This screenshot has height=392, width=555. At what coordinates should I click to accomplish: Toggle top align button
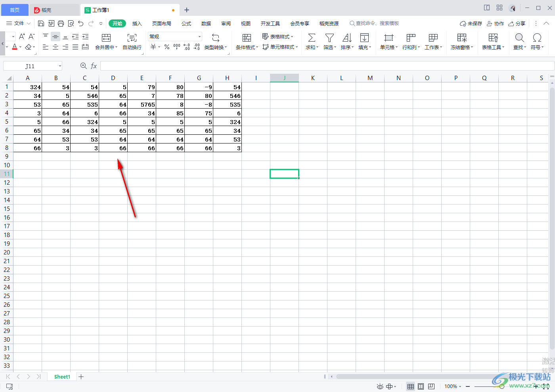click(x=46, y=36)
